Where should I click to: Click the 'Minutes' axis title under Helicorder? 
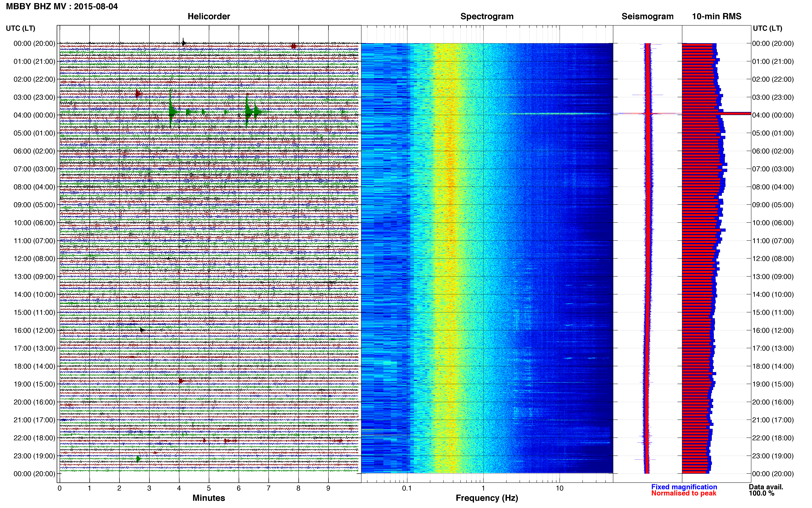209,498
